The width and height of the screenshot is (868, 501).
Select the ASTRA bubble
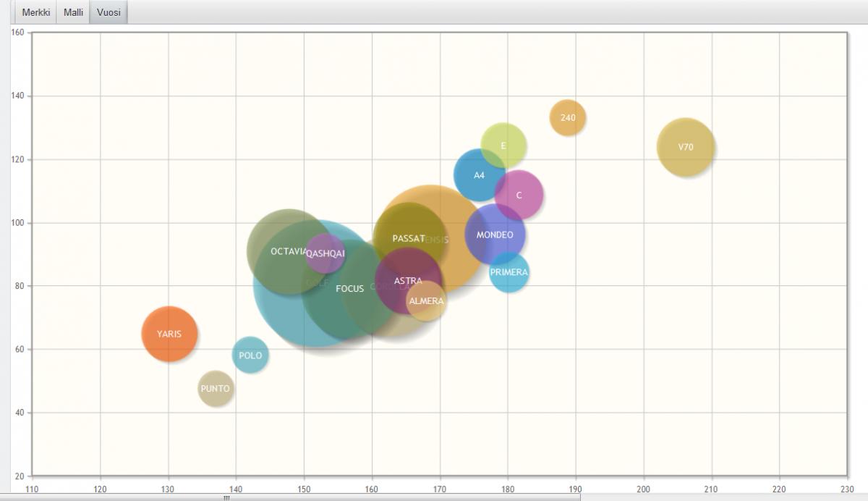pos(408,281)
